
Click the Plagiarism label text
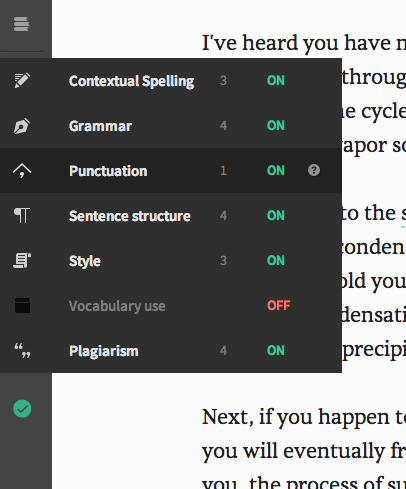coord(104,351)
